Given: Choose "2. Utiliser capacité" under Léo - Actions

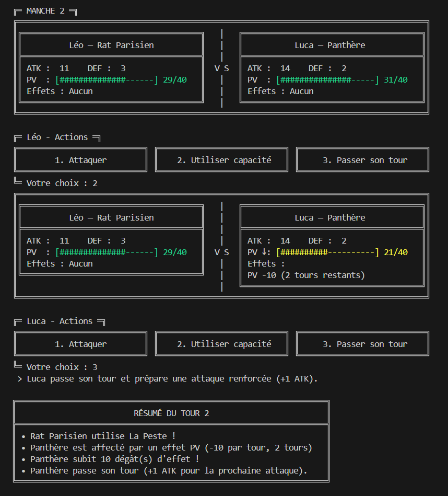Looking at the screenshot, I should coord(221,160).
